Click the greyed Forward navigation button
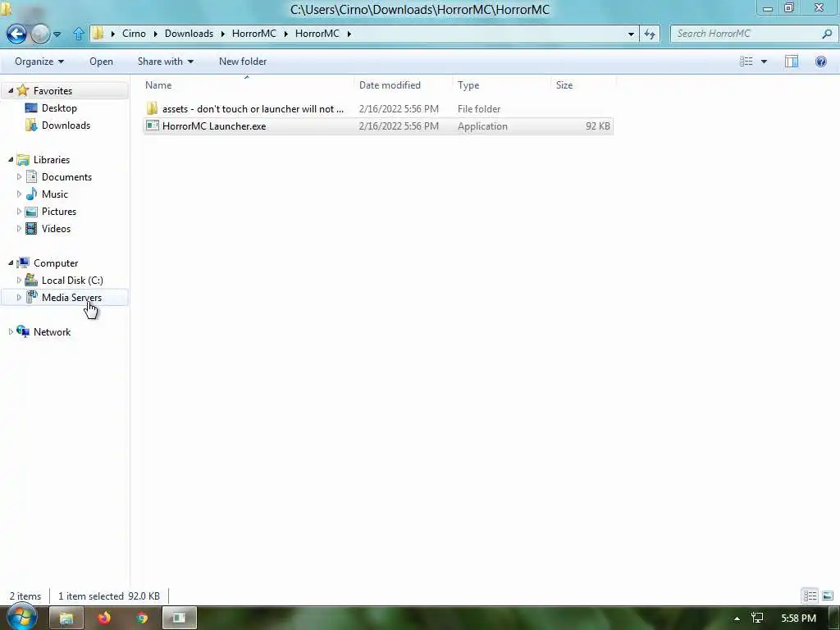Viewport: 840px width, 630px height. [39, 34]
